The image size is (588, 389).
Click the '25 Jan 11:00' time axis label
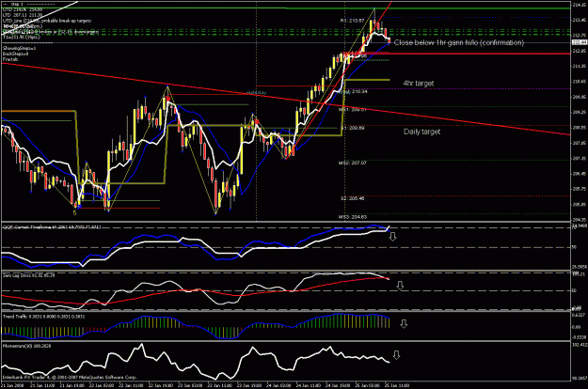coord(396,385)
